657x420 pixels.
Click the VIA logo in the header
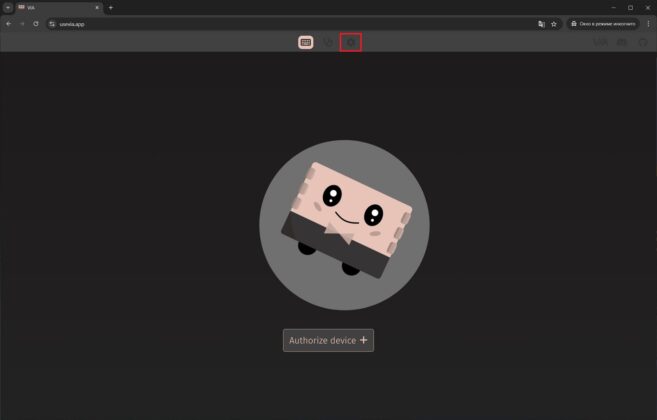600,42
